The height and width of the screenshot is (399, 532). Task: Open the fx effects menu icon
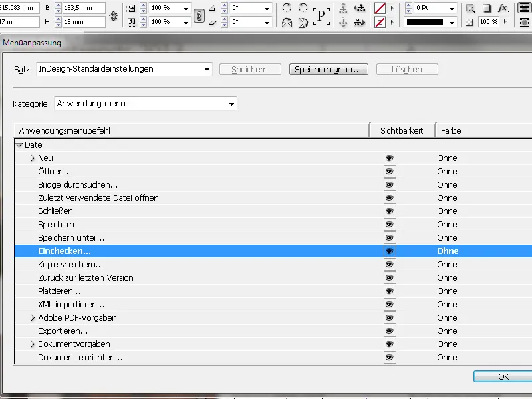pos(503,8)
